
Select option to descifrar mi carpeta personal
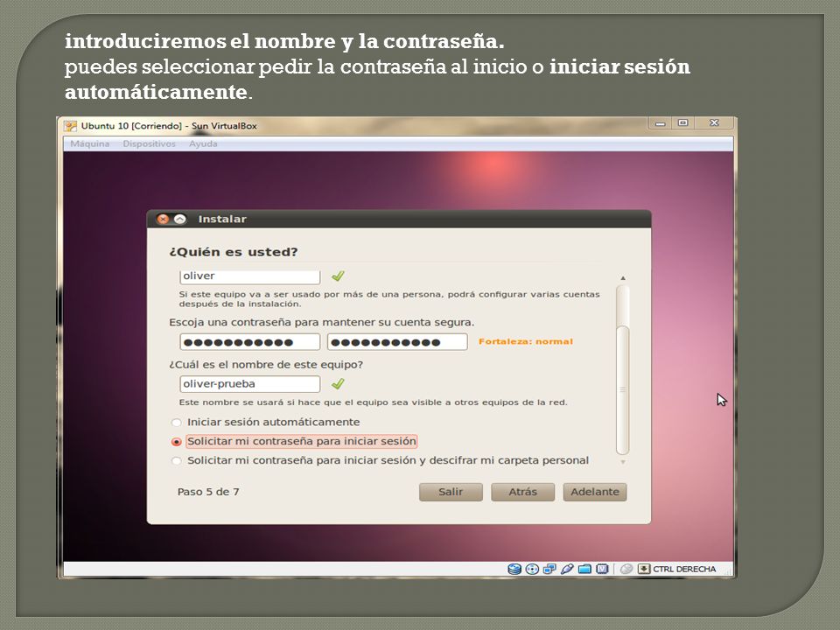point(380,461)
